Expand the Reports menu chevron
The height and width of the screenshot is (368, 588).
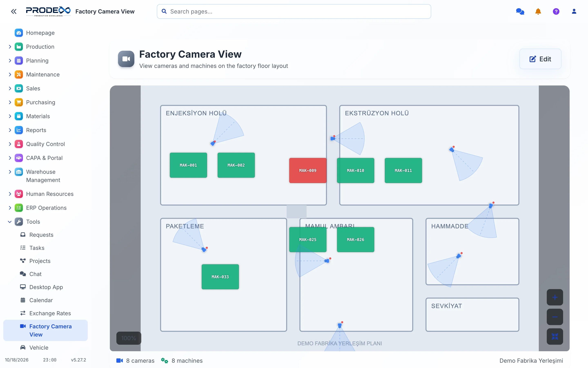pos(10,130)
